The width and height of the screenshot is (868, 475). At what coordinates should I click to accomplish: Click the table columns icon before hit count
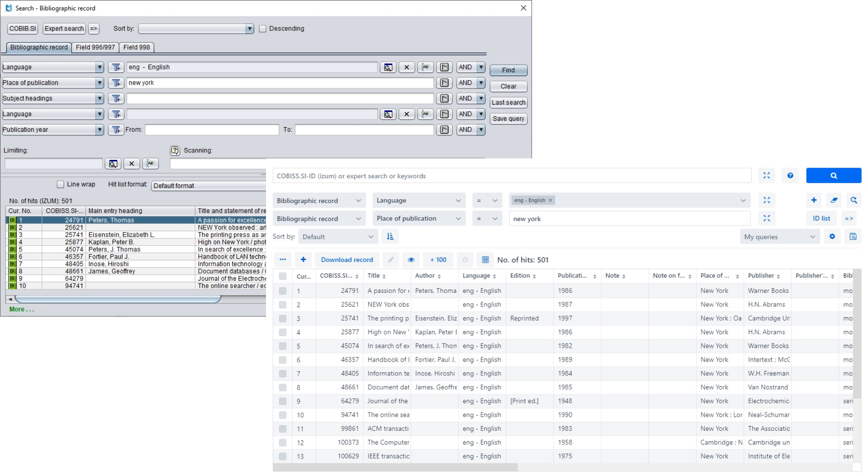pos(485,260)
